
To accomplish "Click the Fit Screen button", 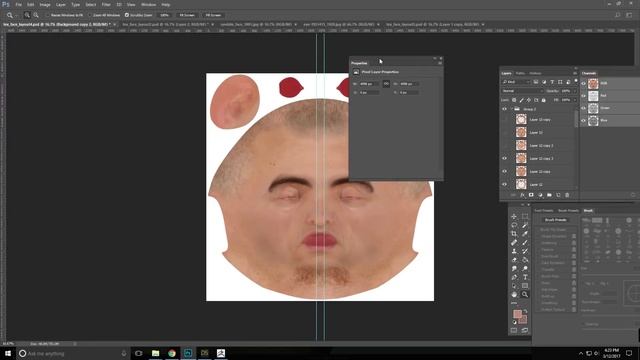I will click(x=187, y=15).
